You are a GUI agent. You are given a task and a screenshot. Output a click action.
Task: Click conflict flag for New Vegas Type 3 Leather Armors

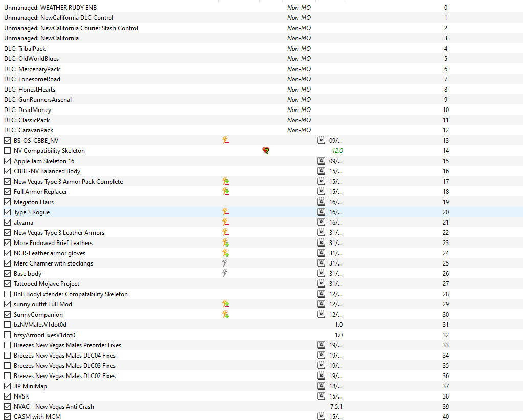pos(225,232)
